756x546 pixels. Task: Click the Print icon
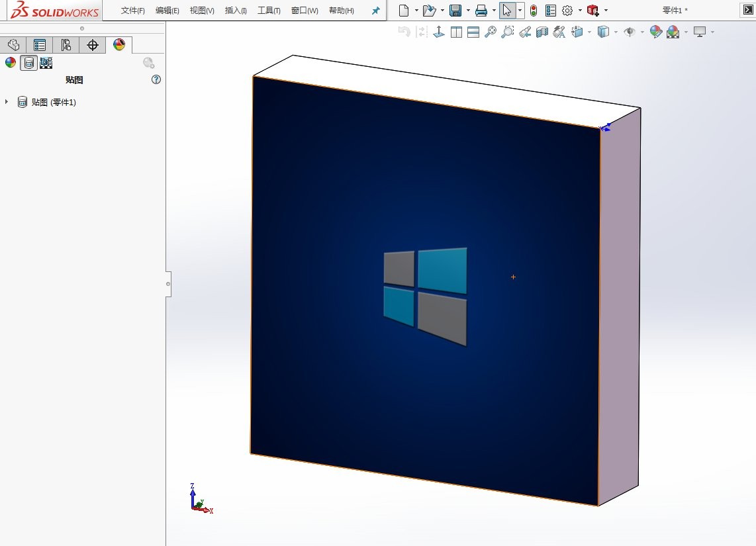[481, 10]
